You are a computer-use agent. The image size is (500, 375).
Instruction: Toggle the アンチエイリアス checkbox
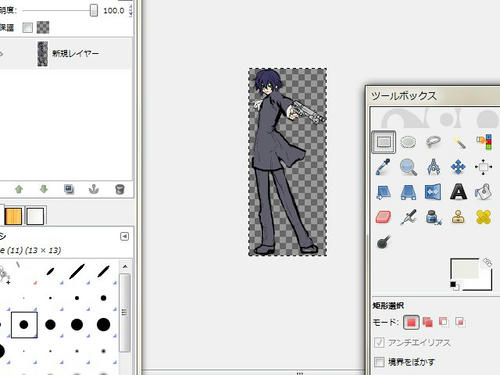pyautogui.click(x=379, y=342)
